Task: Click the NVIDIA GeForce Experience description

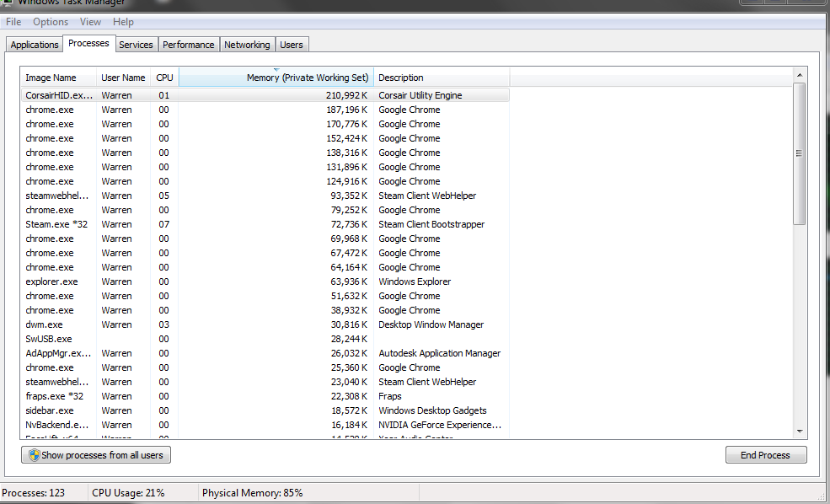Action: point(440,424)
